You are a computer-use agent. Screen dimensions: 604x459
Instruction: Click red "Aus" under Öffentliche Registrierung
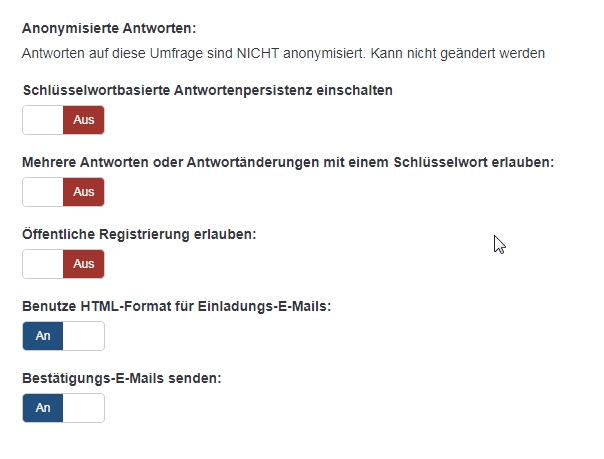[84, 264]
